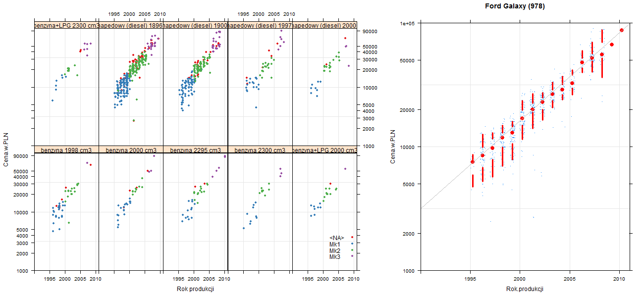
Task: Select the "benzyna+LPG 2300 cm3" panel strip
Action: click(66, 26)
